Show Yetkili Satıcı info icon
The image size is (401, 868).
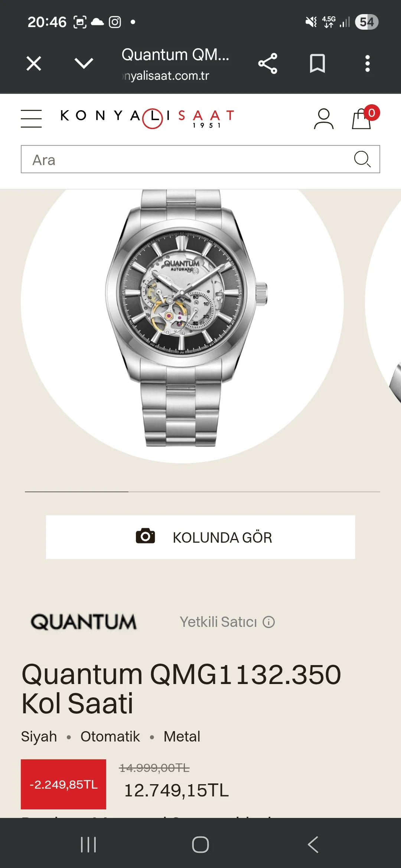[269, 622]
